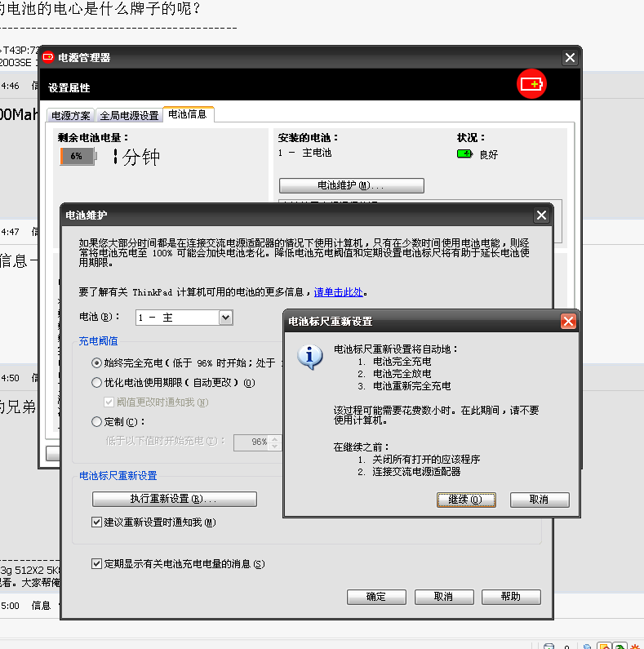Uncheck 定期显示有关电池充电电量的消息 checkbox
Screen dimensions: 644x649
98,563
